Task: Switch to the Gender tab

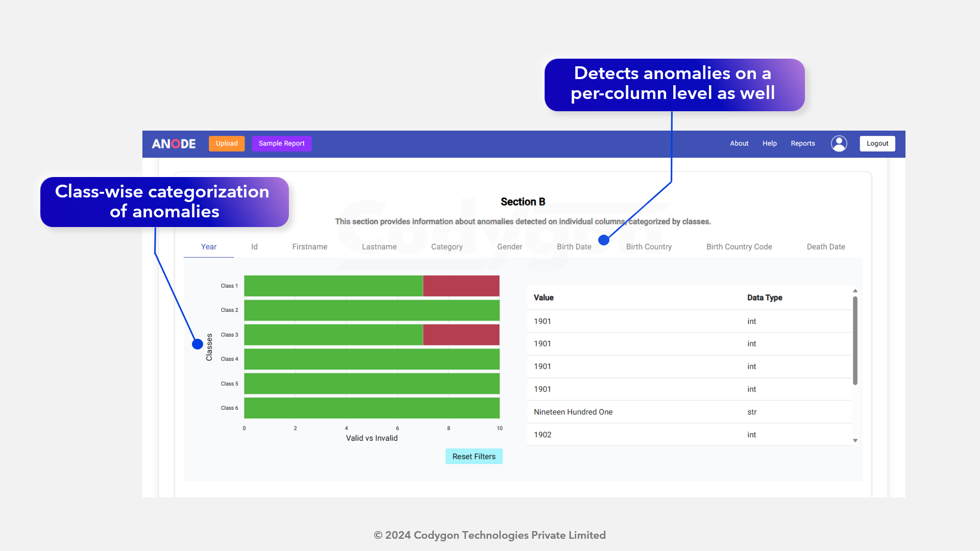Action: point(509,247)
